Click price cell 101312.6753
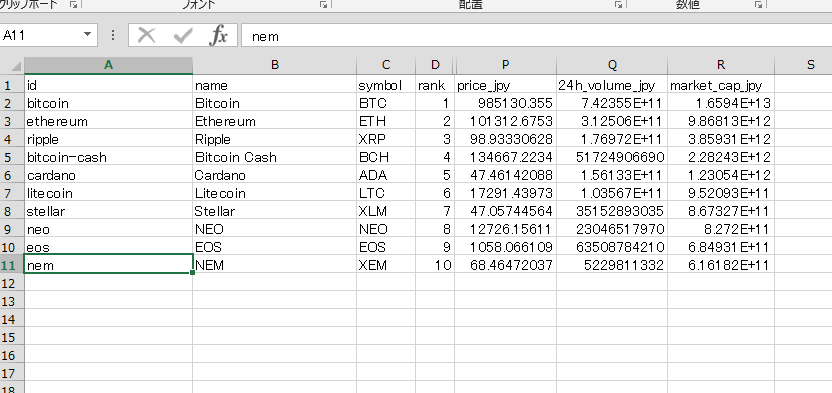The width and height of the screenshot is (832, 393). (506, 121)
